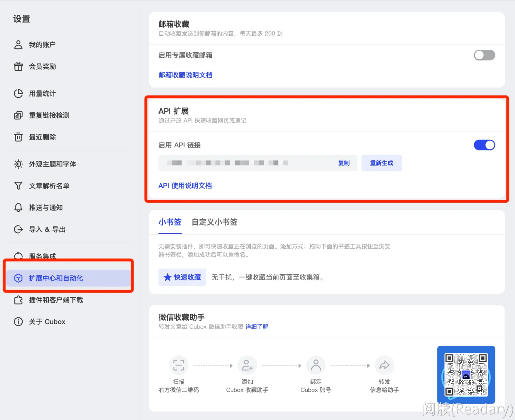Open the 最近删除 recently deleted section
Viewport: 515px width, 420px height.
(42, 137)
